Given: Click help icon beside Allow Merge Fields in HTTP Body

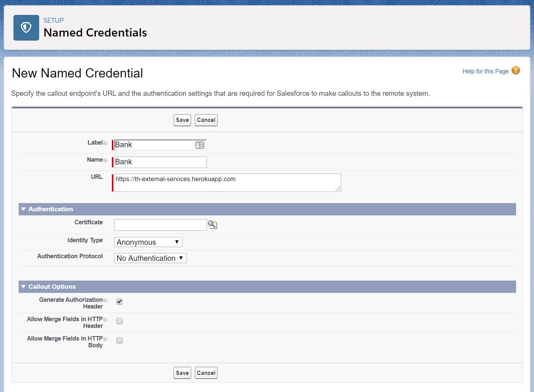Looking at the screenshot, I should (106, 339).
